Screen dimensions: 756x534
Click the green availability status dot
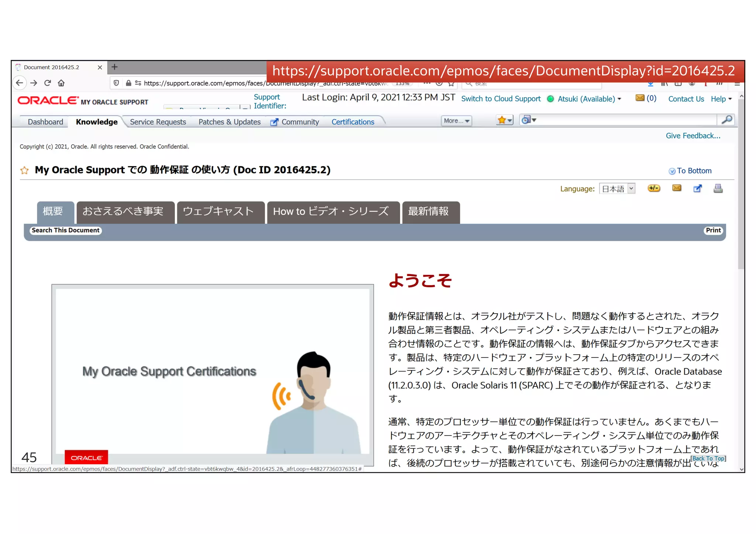(x=550, y=99)
